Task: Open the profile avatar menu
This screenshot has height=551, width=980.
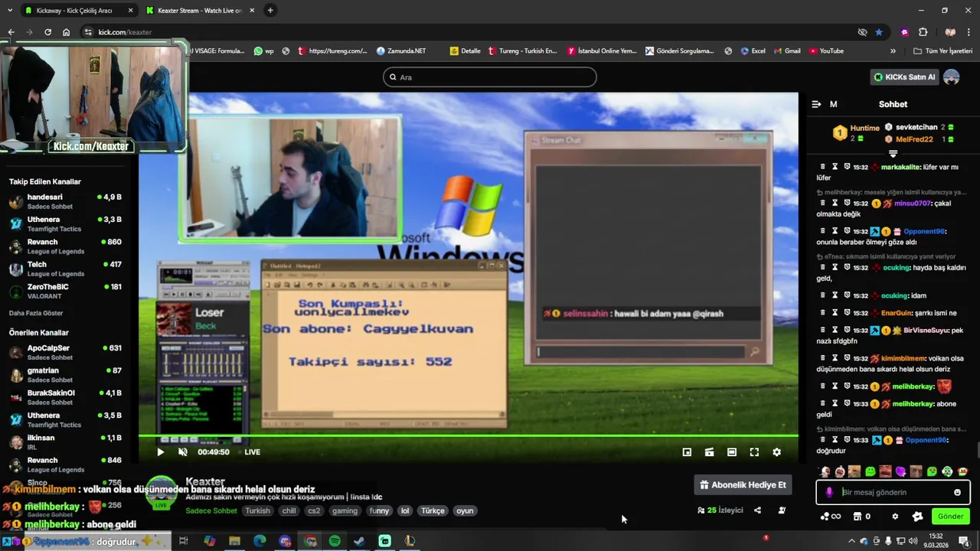Action: point(952,77)
